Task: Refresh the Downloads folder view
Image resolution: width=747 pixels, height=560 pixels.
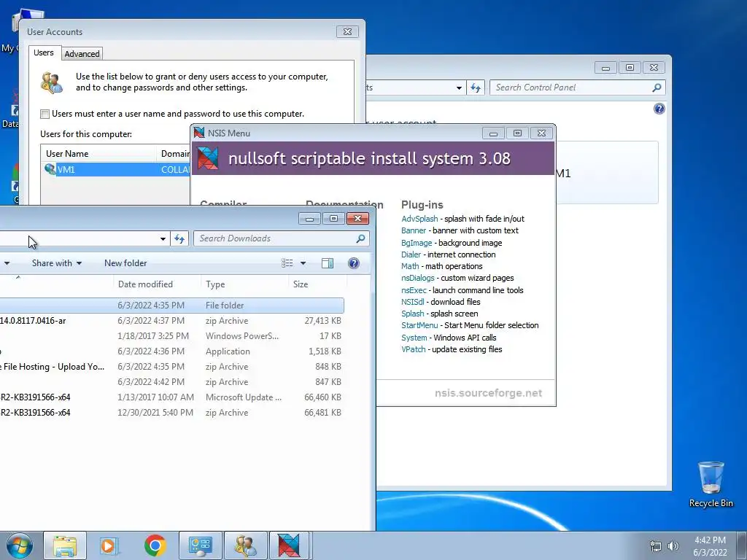Action: (x=179, y=238)
